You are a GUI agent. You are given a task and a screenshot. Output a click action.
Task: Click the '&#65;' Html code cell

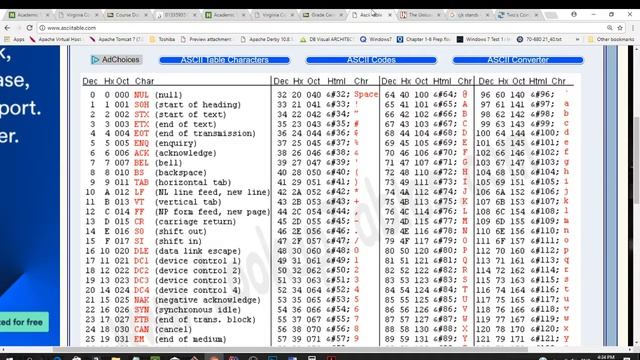[445, 104]
